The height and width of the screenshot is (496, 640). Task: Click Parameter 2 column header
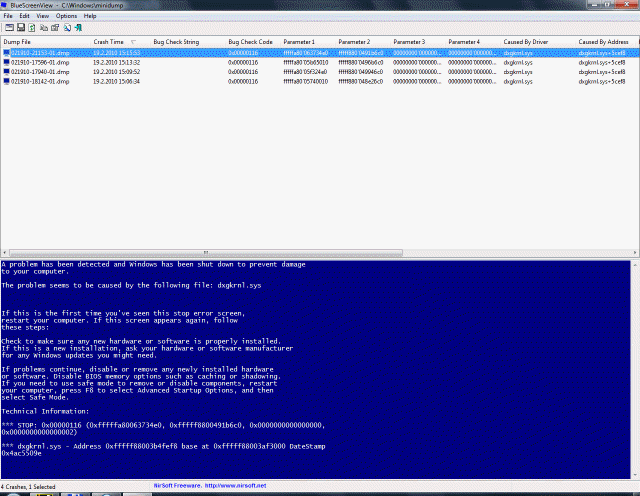tap(363, 42)
